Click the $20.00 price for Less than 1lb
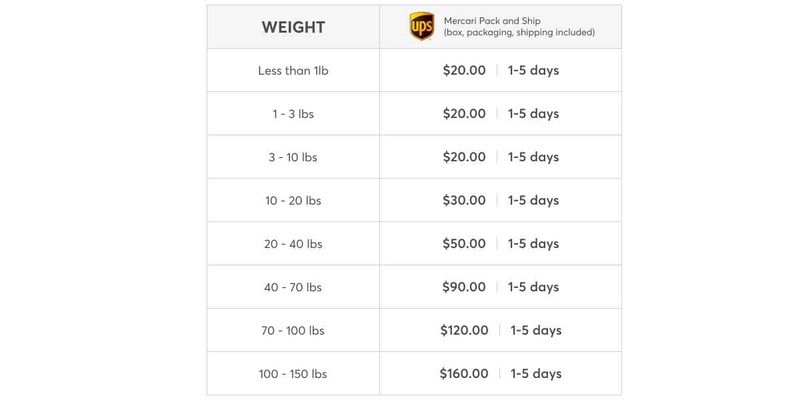This screenshot has width=800, height=400. point(464,71)
